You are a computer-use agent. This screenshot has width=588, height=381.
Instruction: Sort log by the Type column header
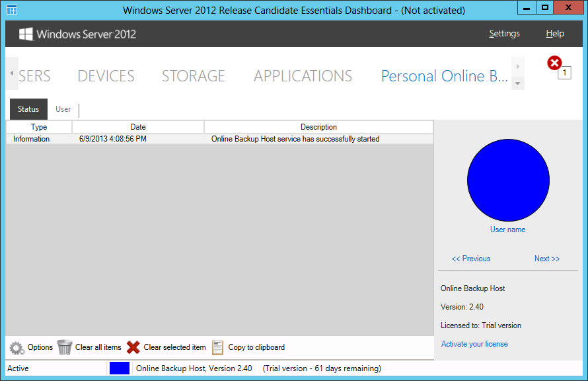pos(39,127)
